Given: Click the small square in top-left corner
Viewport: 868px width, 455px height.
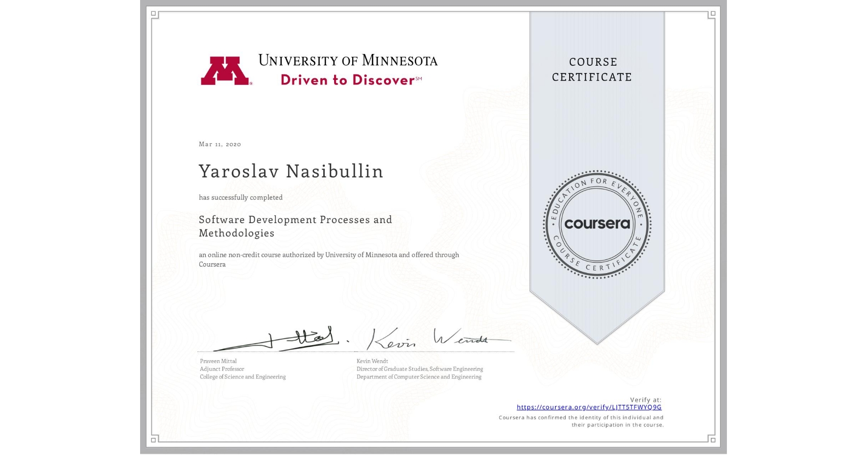Looking at the screenshot, I should (153, 13).
